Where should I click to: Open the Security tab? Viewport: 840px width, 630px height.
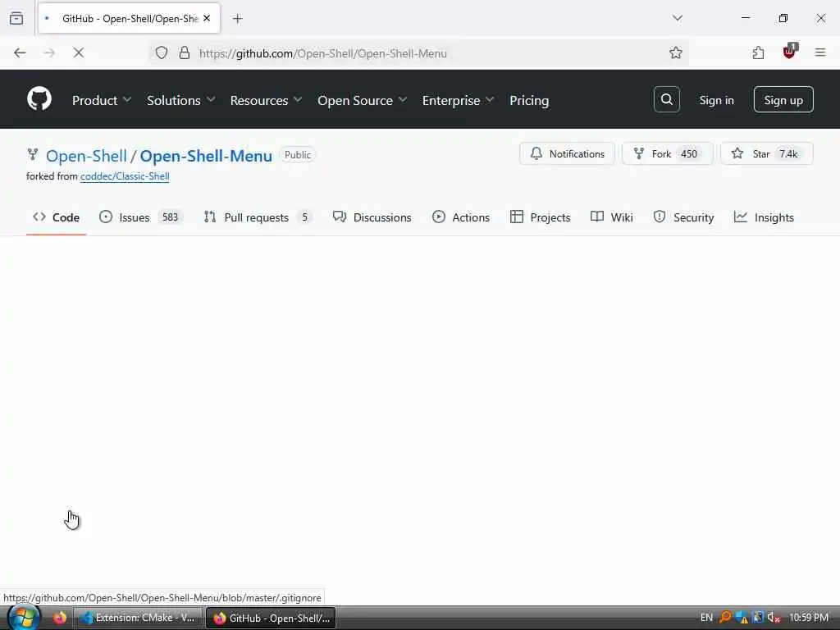click(683, 217)
